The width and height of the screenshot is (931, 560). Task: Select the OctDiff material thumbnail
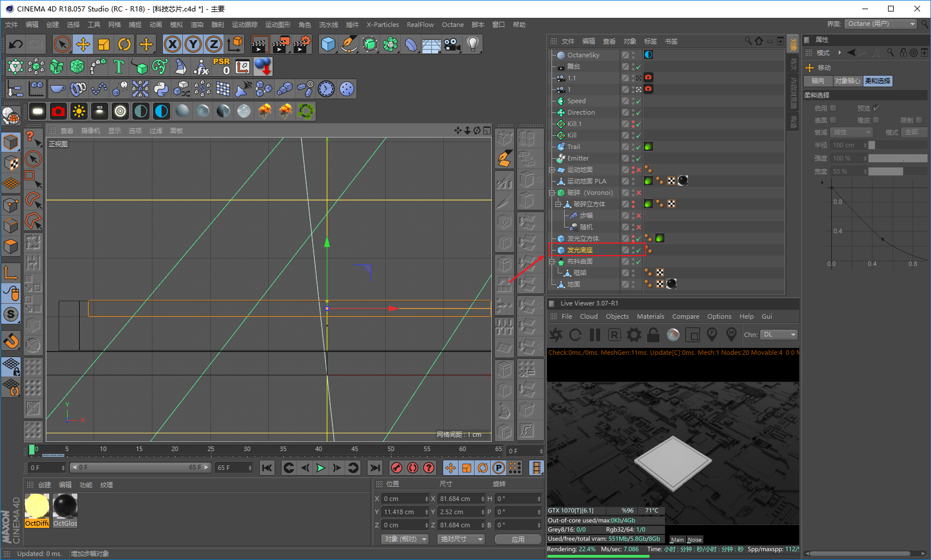(x=37, y=510)
